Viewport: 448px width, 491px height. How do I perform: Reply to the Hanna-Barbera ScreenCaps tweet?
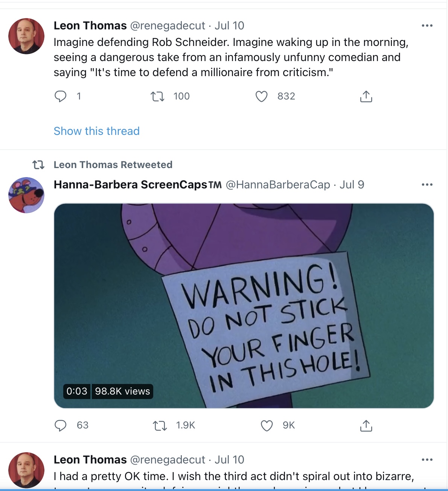click(60, 425)
